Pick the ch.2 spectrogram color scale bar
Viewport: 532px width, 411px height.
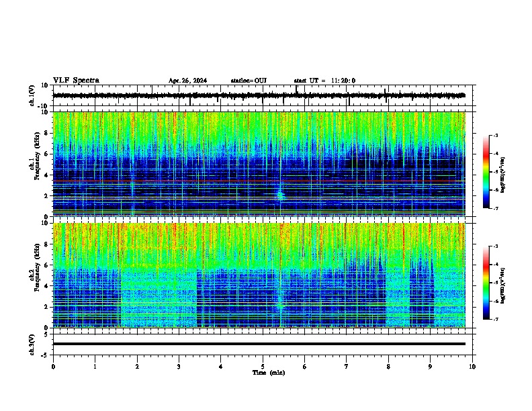coord(486,283)
